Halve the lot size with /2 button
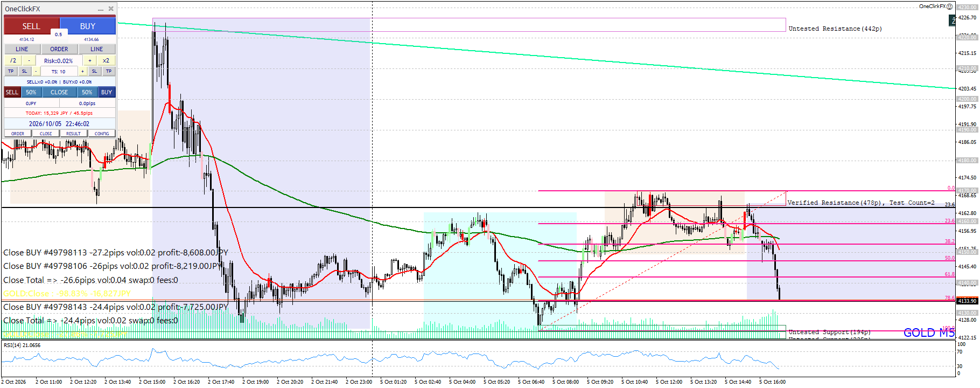 (13, 60)
